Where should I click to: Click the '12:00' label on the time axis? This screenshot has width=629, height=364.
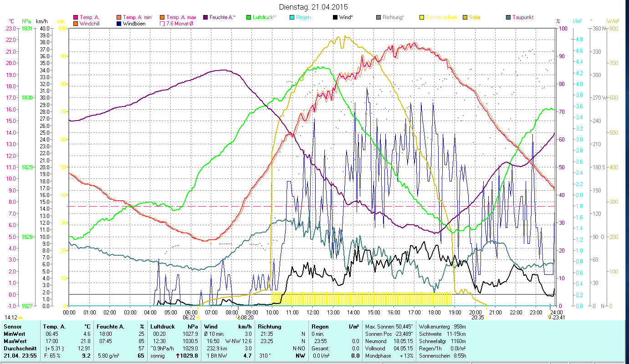click(x=313, y=312)
